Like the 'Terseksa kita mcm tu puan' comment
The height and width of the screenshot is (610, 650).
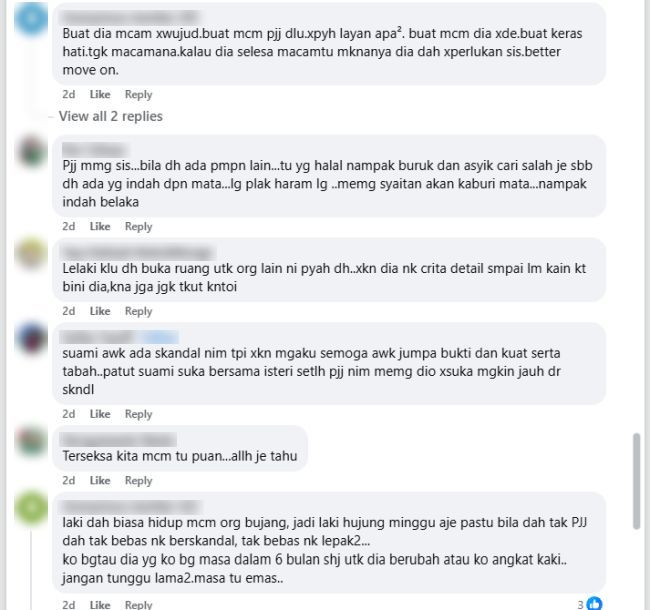tap(100, 481)
